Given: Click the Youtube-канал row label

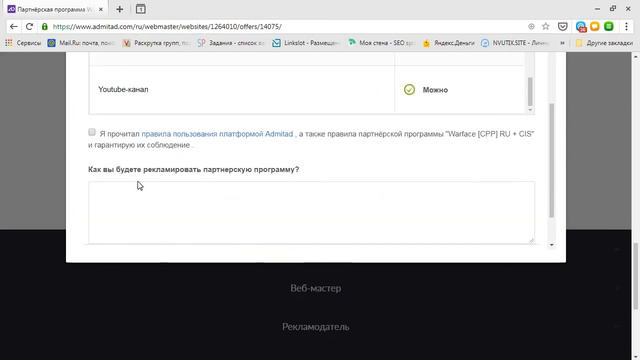Looking at the screenshot, I should (x=123, y=89).
